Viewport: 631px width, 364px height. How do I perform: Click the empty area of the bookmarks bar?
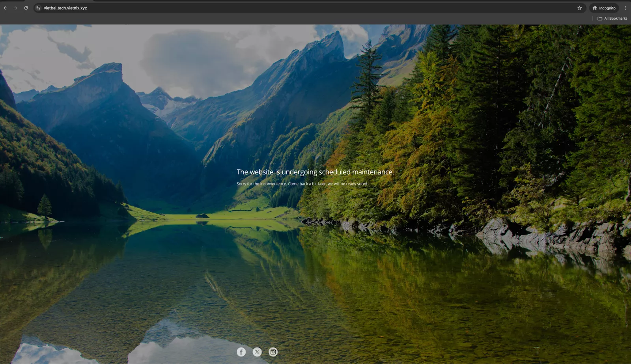tap(276, 19)
